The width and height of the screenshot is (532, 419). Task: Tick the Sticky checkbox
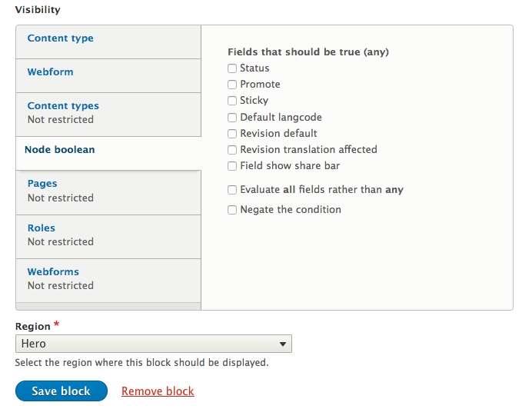click(x=232, y=101)
